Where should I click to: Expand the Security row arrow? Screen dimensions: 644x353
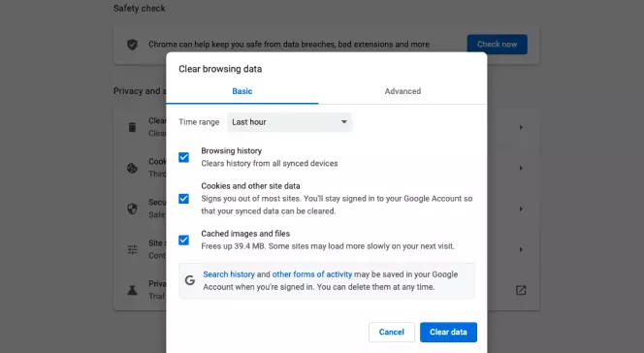point(521,209)
